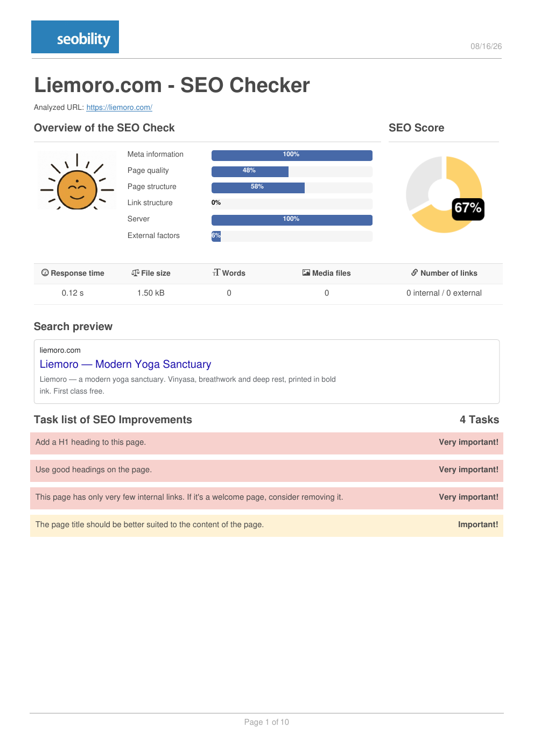This screenshot has width=534, height=756.
Task: Select the 'page title should be better suited' task
Action: 266,525
